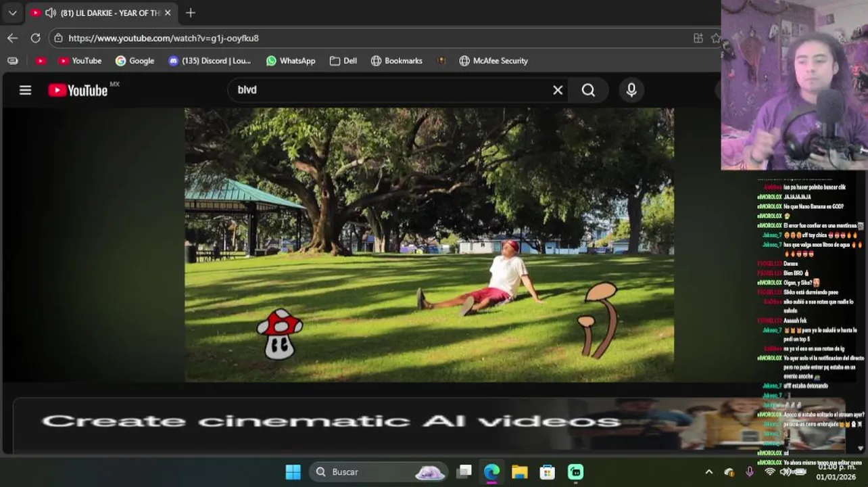Open the Windows Start menu

coord(293,471)
